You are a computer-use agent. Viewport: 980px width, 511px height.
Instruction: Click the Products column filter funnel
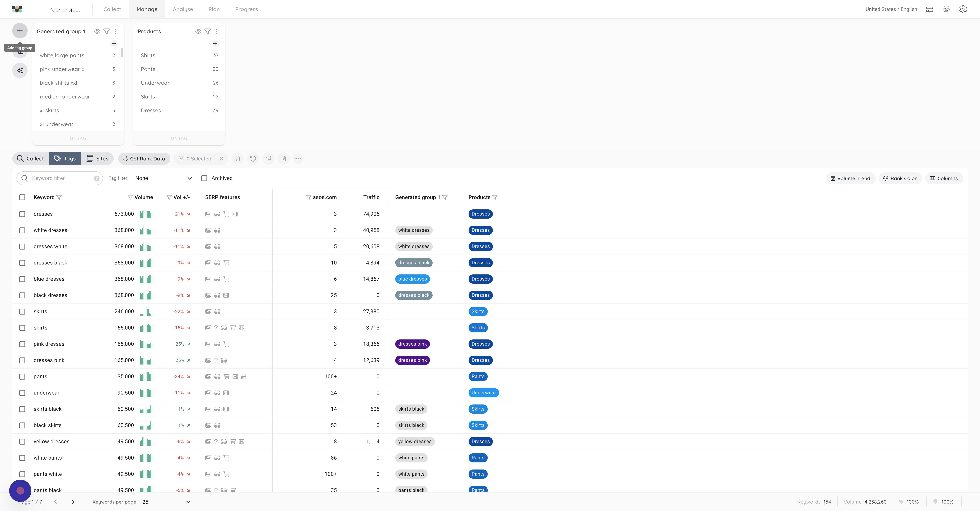point(495,197)
